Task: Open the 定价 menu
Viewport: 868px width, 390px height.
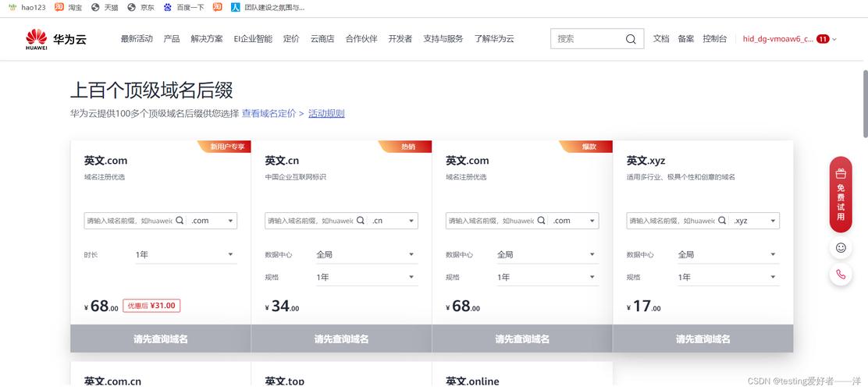Action: pyautogui.click(x=291, y=39)
